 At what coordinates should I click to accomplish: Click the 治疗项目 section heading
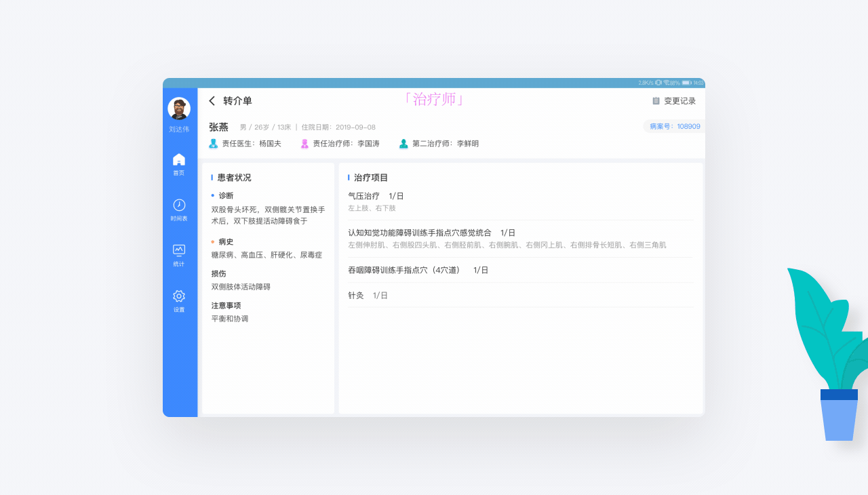click(371, 178)
